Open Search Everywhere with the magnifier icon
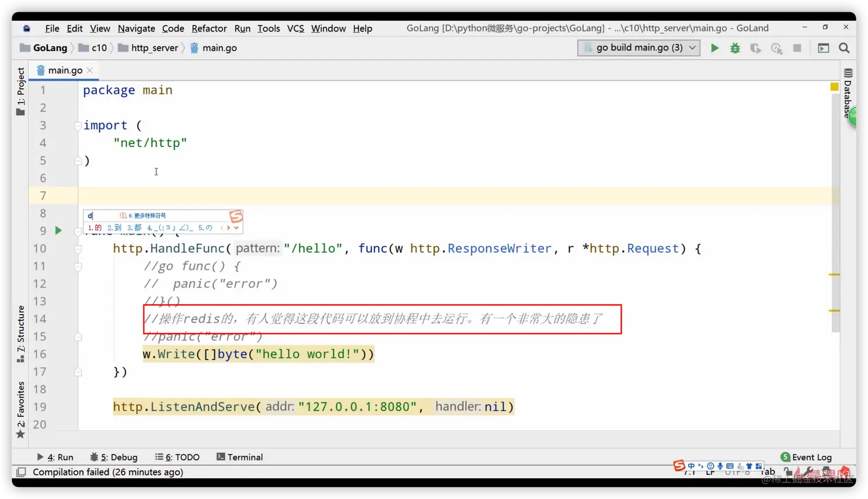This screenshot has width=868, height=499. [x=844, y=48]
